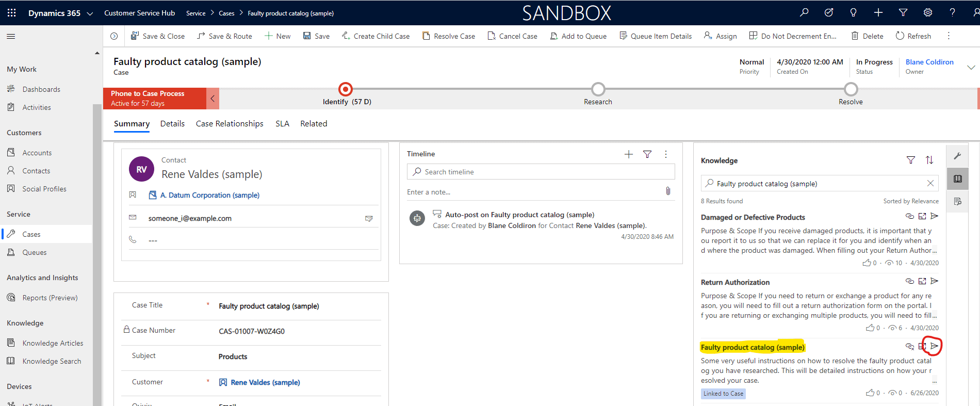The width and height of the screenshot is (980, 406).
Task: Open A. Datum Corporation (sample) link
Action: click(x=209, y=195)
